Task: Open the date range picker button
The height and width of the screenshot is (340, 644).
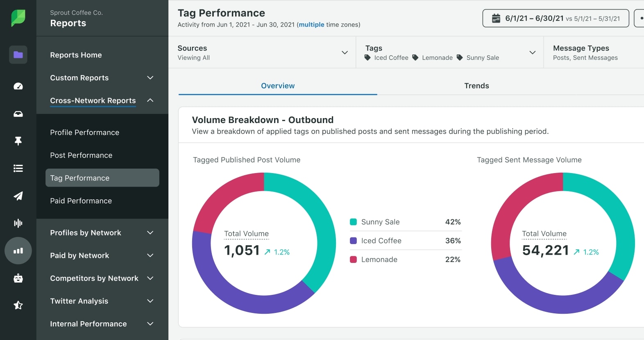Action: [x=556, y=18]
